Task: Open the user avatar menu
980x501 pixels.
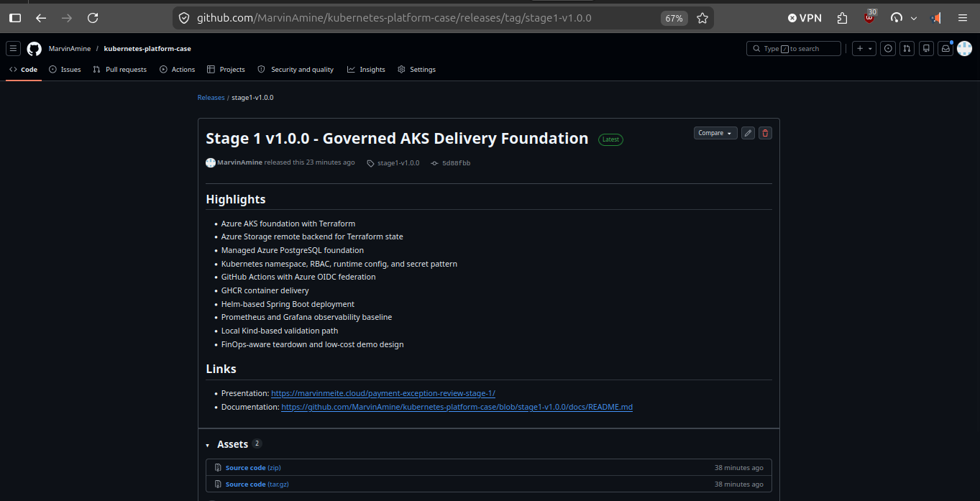Action: (964, 49)
